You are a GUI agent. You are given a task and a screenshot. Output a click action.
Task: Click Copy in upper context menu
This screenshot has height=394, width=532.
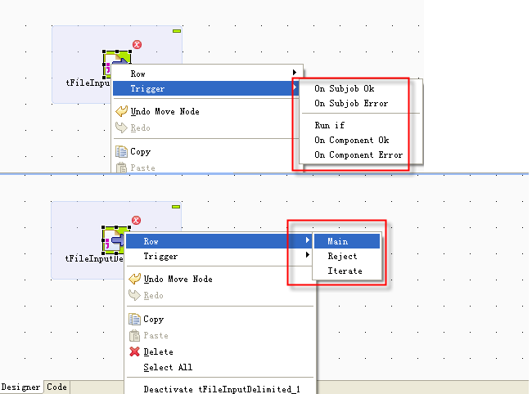pyautogui.click(x=141, y=151)
